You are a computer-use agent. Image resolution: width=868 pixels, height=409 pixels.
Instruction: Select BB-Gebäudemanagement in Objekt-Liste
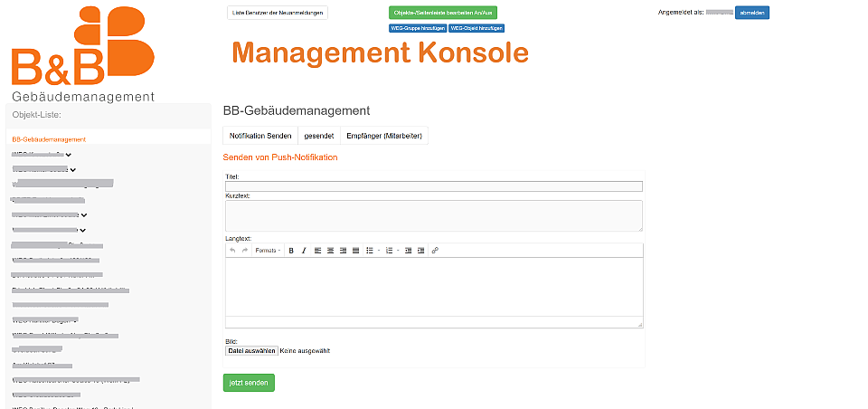point(49,139)
